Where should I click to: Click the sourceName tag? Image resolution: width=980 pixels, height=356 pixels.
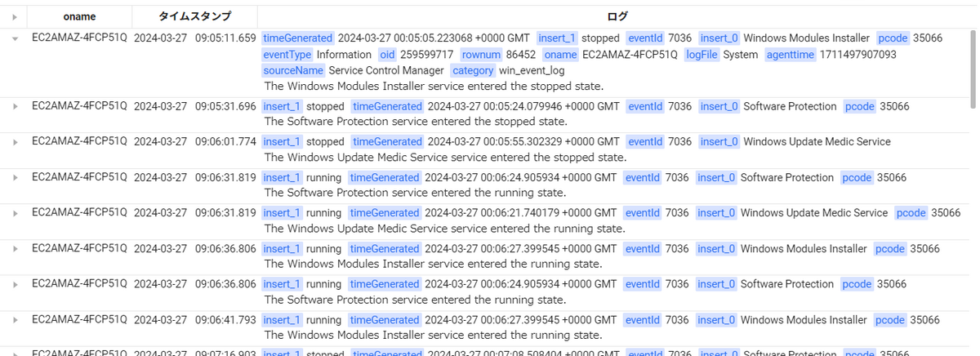tap(294, 71)
